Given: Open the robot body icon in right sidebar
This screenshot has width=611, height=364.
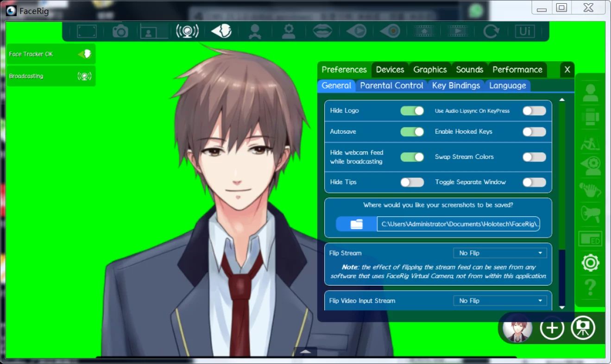Looking at the screenshot, I should [590, 117].
